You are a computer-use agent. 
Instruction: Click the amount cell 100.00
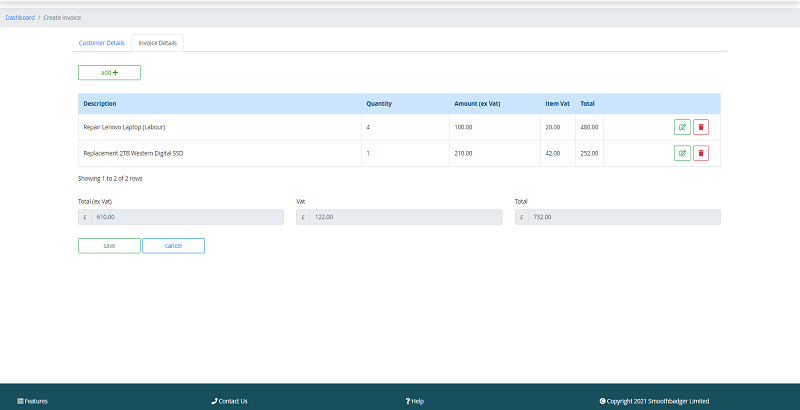495,127
